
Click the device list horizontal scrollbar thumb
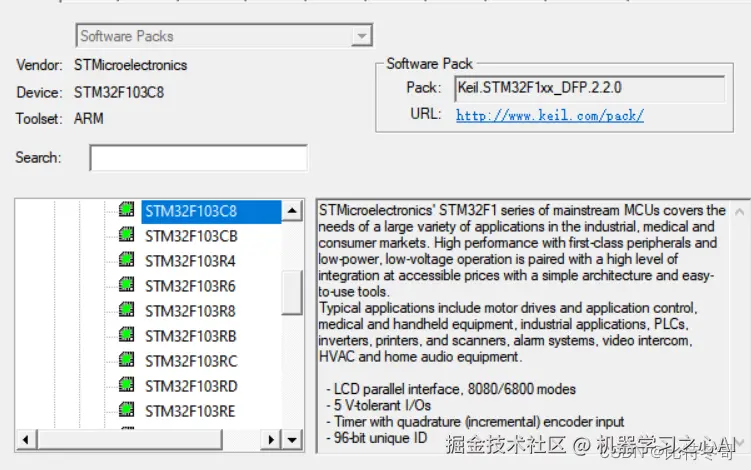(x=130, y=439)
